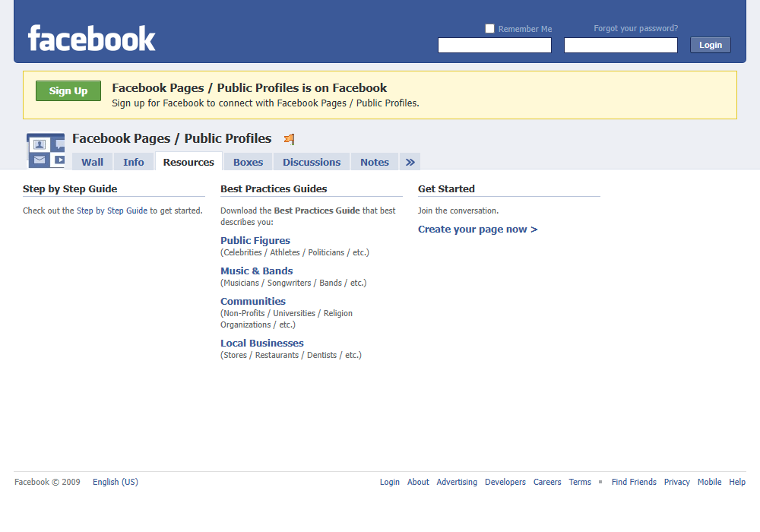Open the Discussions tab
This screenshot has height=532, width=760.
[312, 162]
